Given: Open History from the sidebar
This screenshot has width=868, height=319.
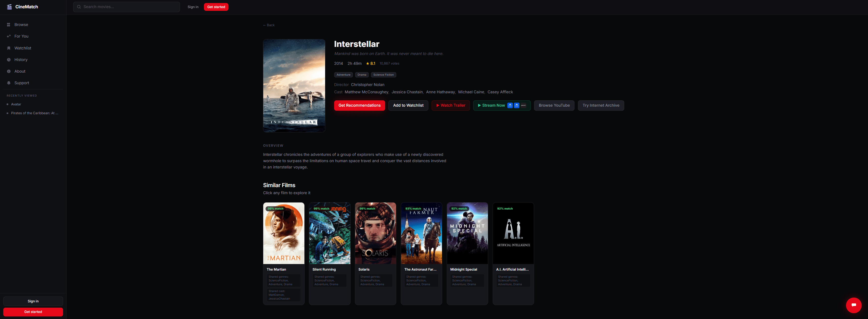Looking at the screenshot, I should click(x=33, y=60).
